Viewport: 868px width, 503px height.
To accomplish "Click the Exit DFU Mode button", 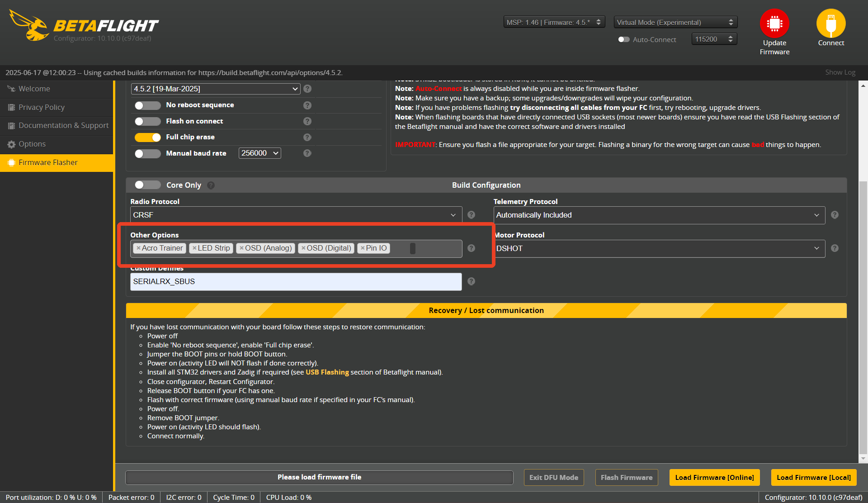I will point(554,477).
